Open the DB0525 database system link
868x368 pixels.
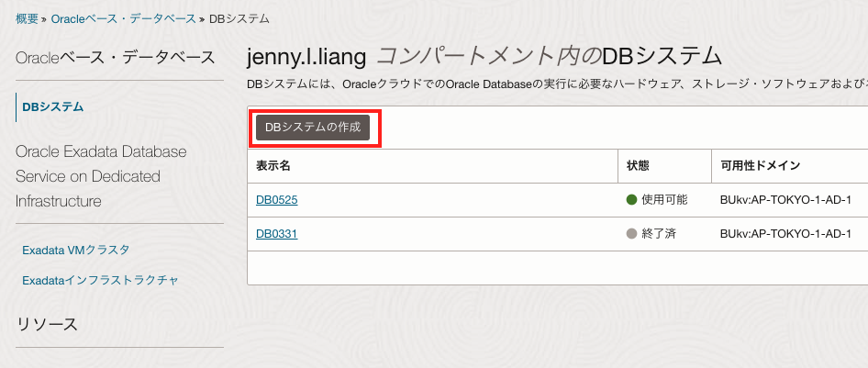[276, 199]
